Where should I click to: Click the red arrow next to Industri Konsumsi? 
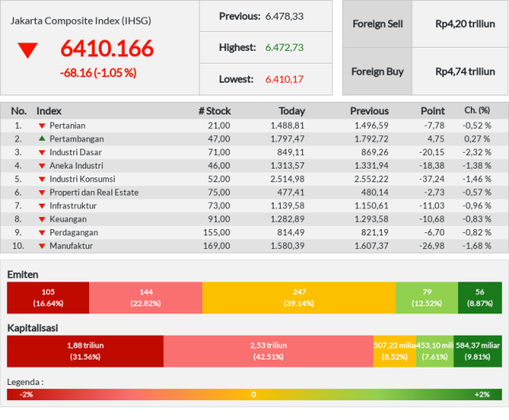(42, 179)
